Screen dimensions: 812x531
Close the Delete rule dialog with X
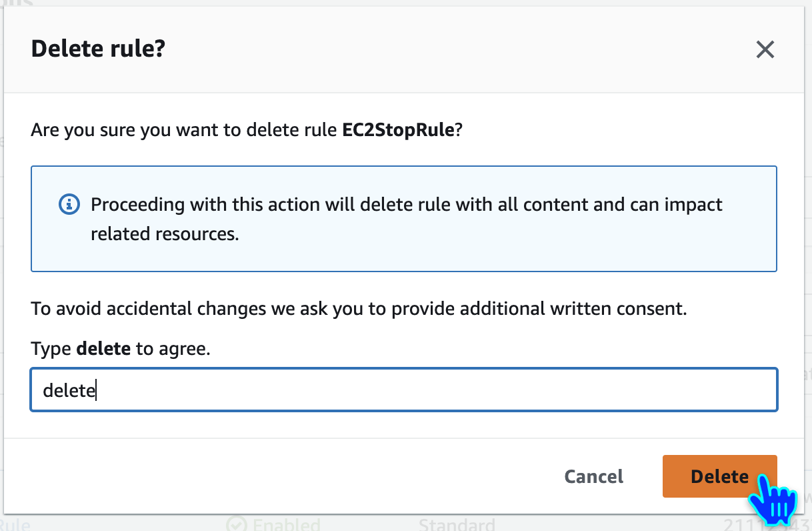click(x=765, y=49)
